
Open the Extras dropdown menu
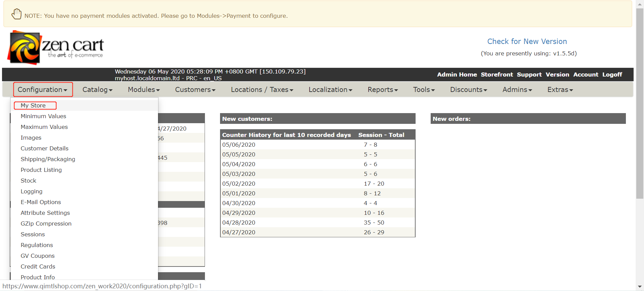tap(560, 90)
